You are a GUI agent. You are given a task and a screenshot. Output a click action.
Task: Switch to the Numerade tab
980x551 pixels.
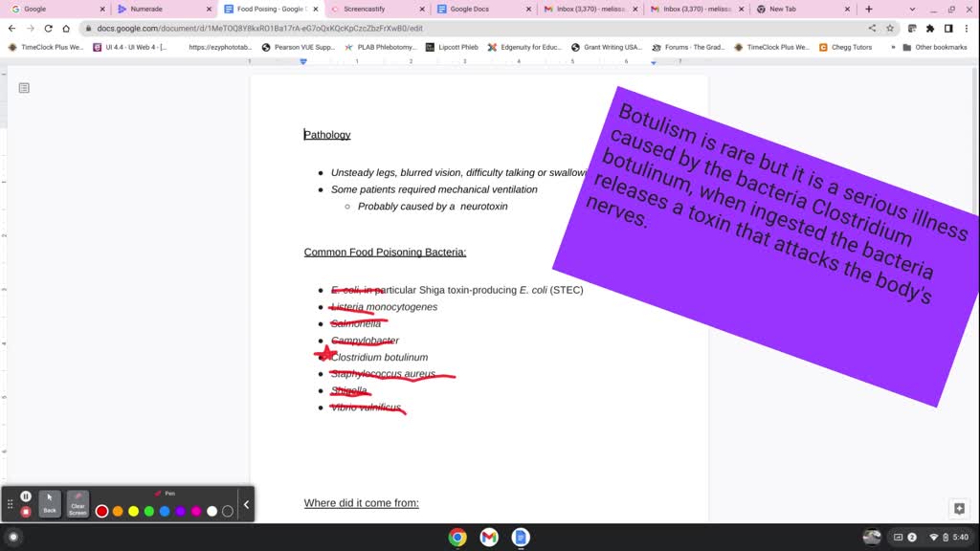(x=148, y=9)
